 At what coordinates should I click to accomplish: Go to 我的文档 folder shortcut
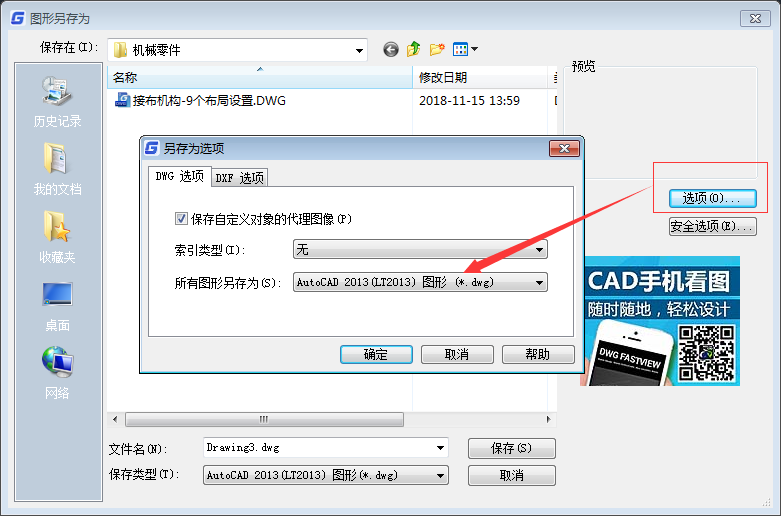pyautogui.click(x=57, y=169)
